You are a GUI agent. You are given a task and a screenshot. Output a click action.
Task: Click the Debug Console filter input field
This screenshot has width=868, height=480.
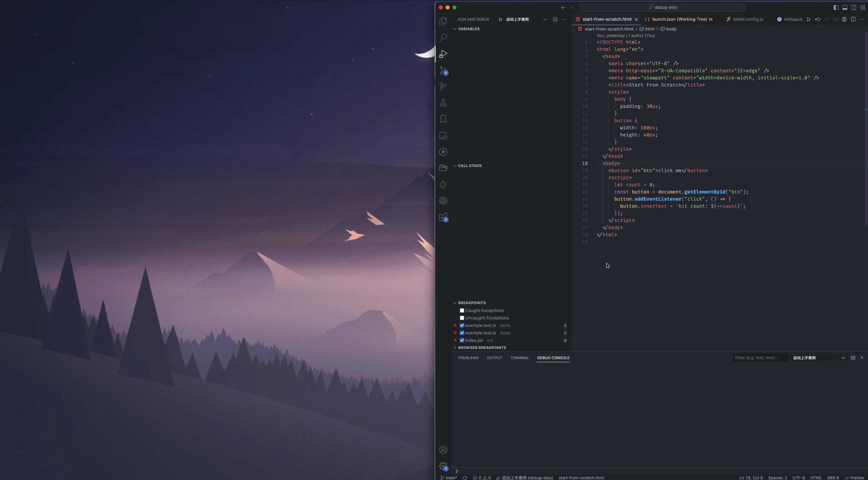click(x=760, y=357)
